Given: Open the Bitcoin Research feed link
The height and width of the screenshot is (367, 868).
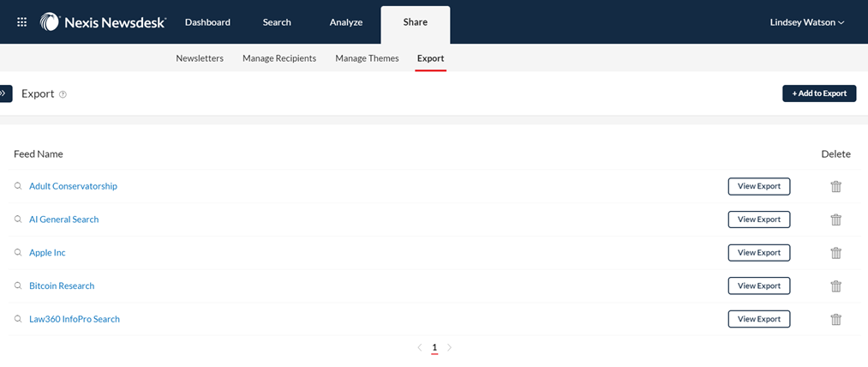Looking at the screenshot, I should pos(62,286).
